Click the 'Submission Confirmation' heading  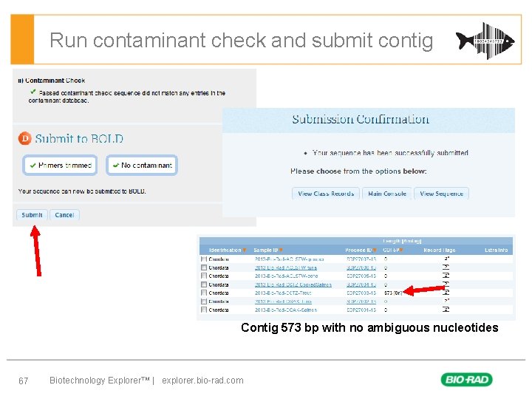pos(361,119)
